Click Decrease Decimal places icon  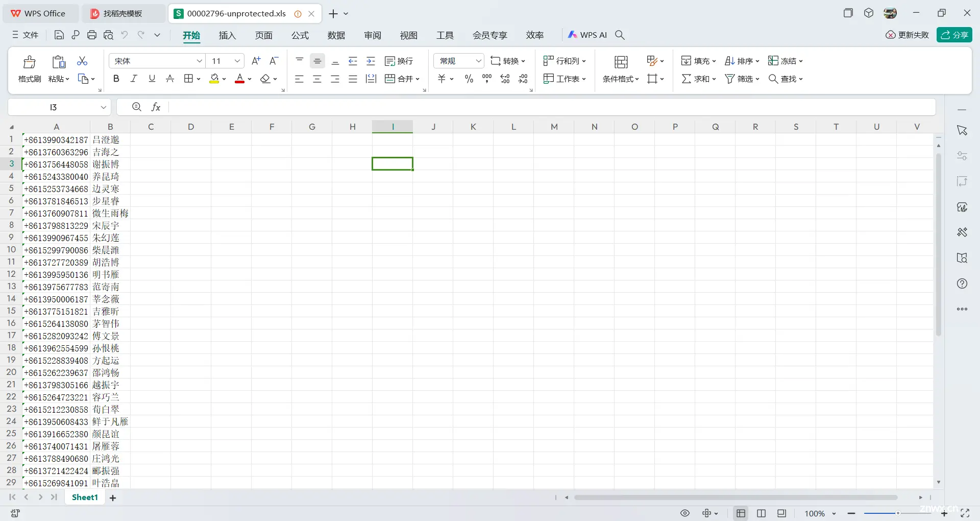click(523, 79)
